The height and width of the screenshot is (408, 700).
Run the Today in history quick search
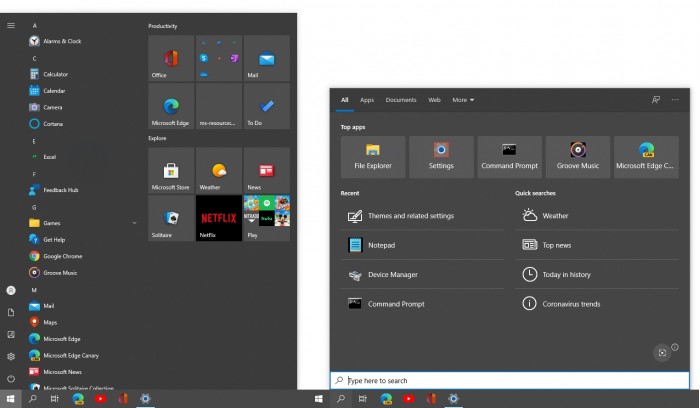click(x=597, y=275)
